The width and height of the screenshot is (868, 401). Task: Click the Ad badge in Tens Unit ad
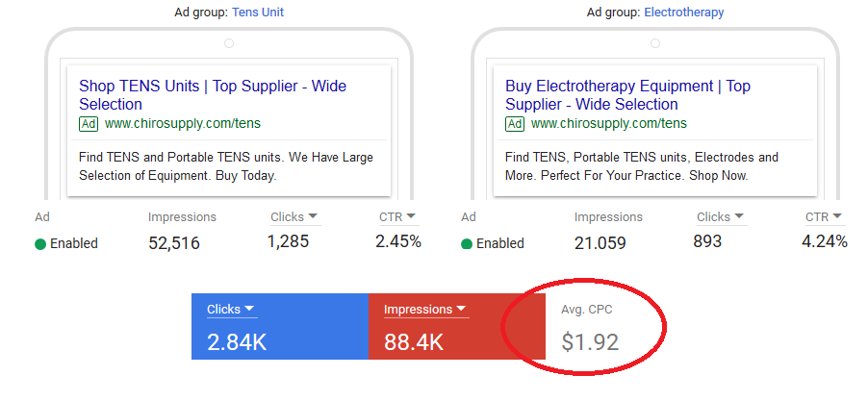click(x=89, y=124)
